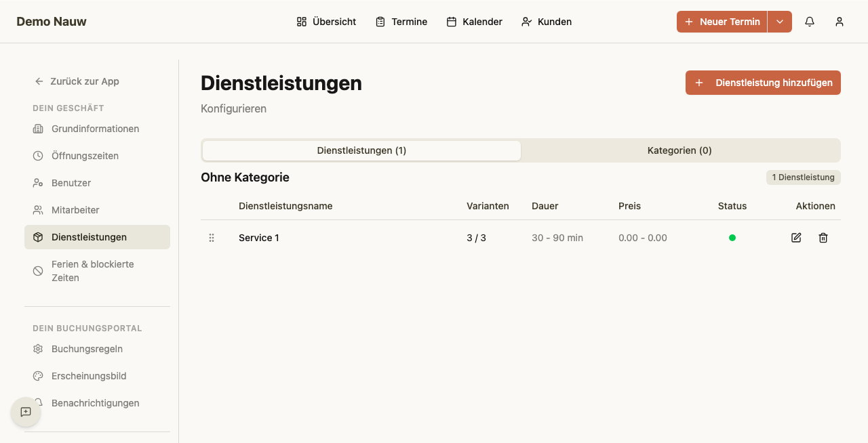Click the Service 1 name cell
The image size is (868, 443).
click(259, 238)
